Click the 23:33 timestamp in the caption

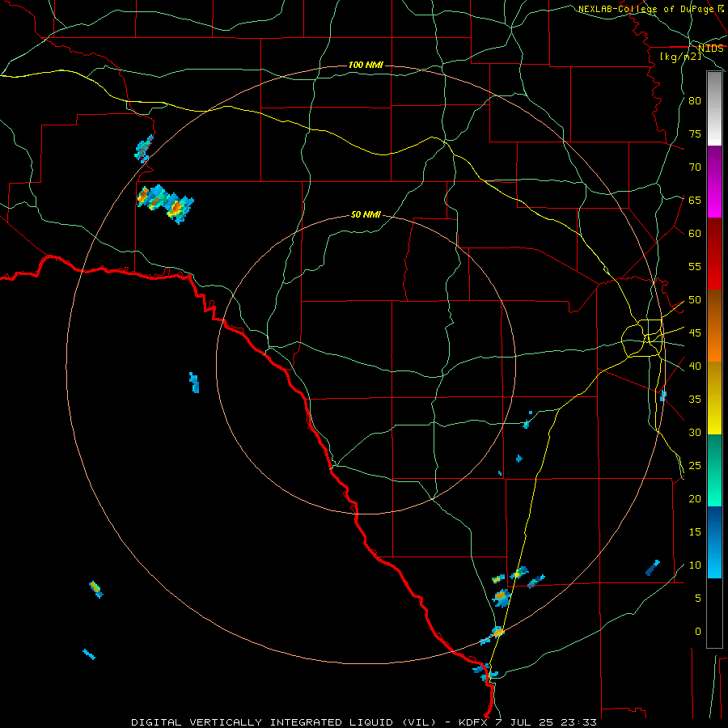pyautogui.click(x=578, y=722)
